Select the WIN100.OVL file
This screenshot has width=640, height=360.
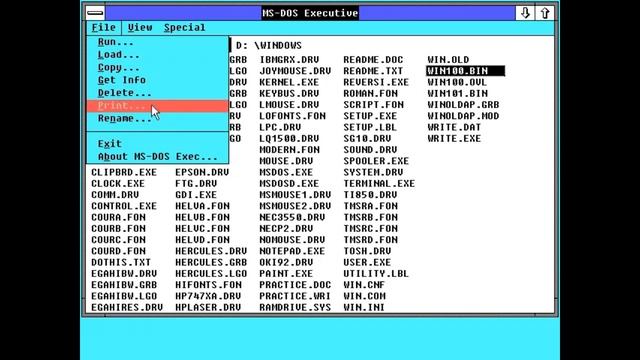457,82
